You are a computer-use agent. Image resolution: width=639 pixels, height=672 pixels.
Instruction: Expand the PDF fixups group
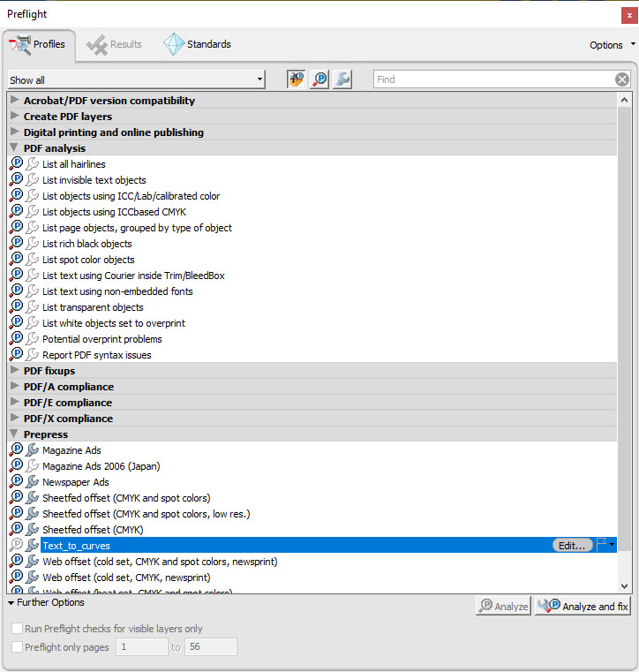point(14,370)
